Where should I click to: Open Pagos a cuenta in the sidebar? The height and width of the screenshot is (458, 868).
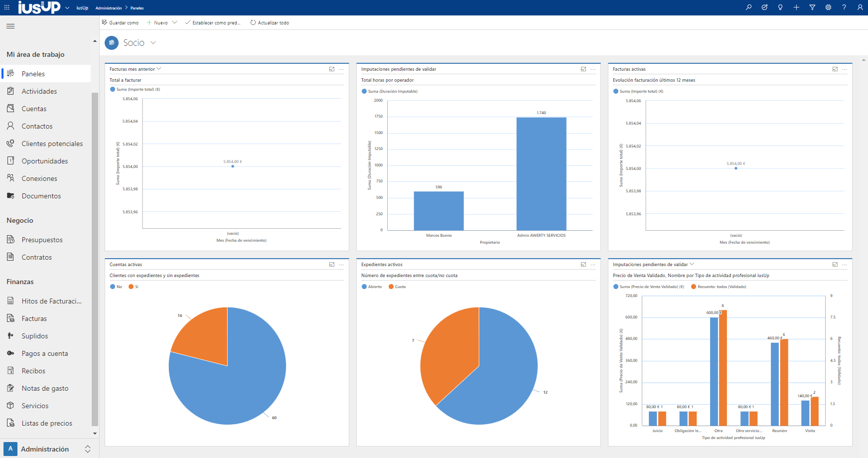[x=46, y=353]
